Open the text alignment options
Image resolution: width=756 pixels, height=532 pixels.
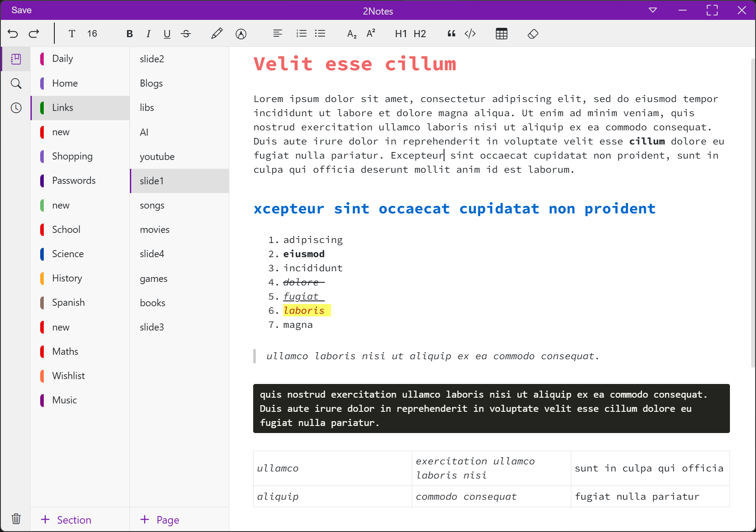277,34
